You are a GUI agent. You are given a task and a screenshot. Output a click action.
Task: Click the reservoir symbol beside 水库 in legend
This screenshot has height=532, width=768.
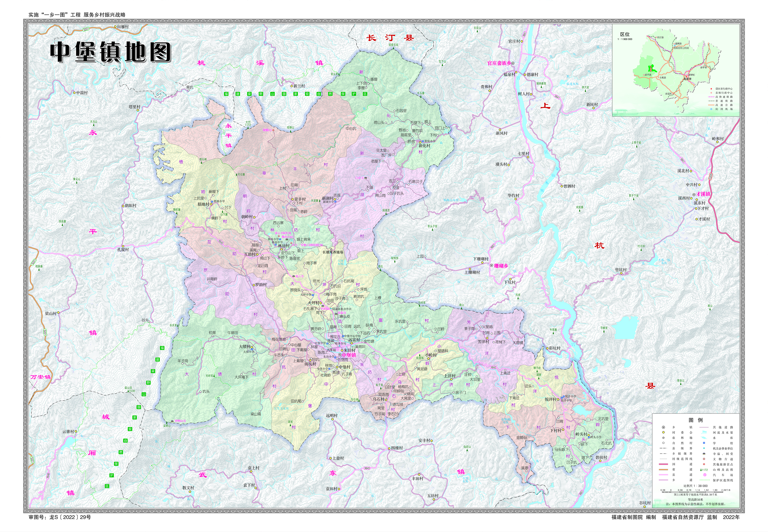704,438
